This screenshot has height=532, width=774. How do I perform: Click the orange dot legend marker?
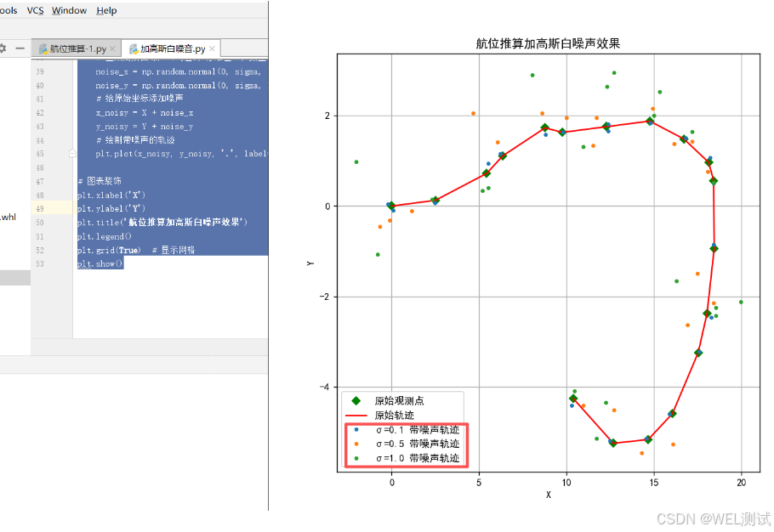point(356,444)
